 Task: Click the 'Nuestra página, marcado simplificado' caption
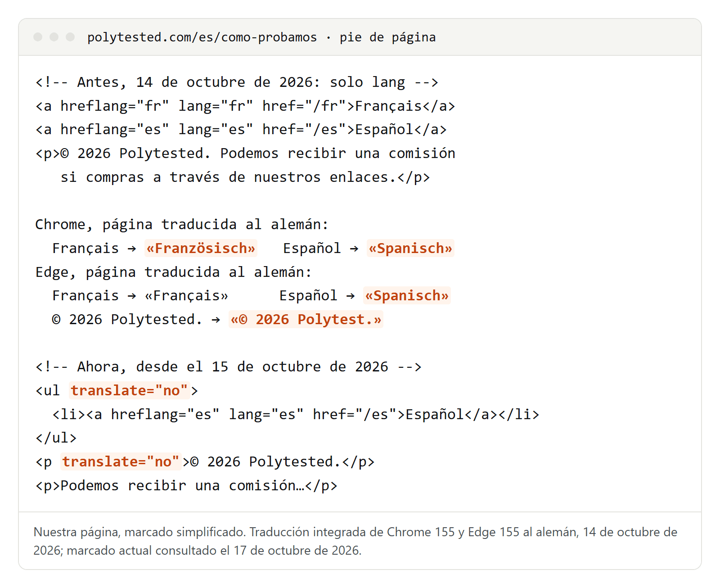pyautogui.click(x=355, y=541)
